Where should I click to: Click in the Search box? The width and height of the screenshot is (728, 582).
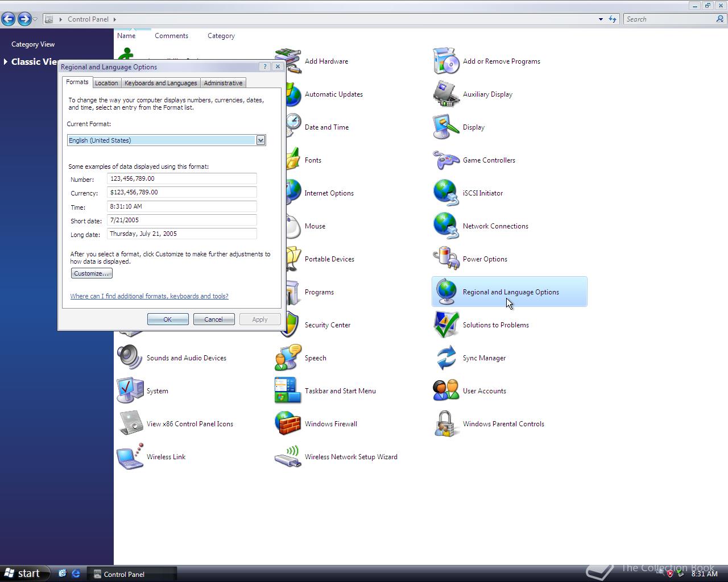coord(669,19)
